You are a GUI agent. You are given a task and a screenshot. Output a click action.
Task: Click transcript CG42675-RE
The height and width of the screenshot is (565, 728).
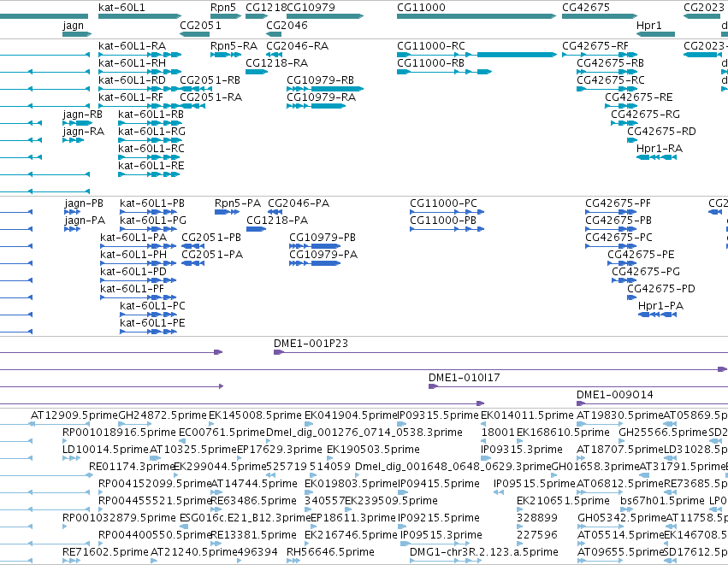[x=621, y=106]
